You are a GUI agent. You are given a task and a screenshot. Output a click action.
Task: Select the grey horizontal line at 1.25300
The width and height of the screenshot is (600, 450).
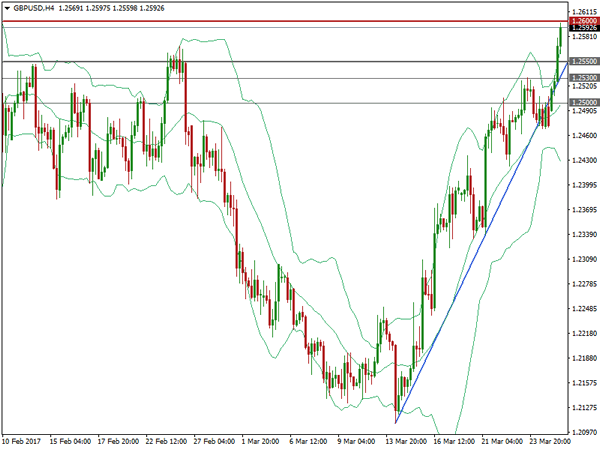pyautogui.click(x=285, y=78)
